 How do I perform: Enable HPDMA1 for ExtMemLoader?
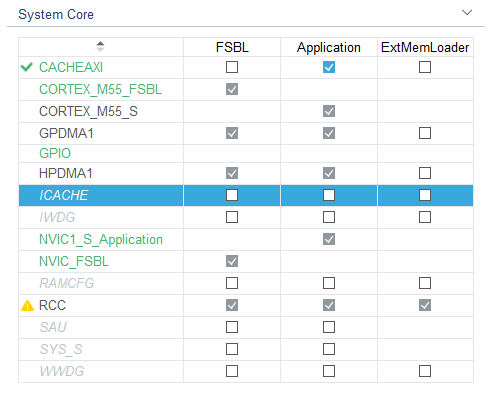coord(425,173)
